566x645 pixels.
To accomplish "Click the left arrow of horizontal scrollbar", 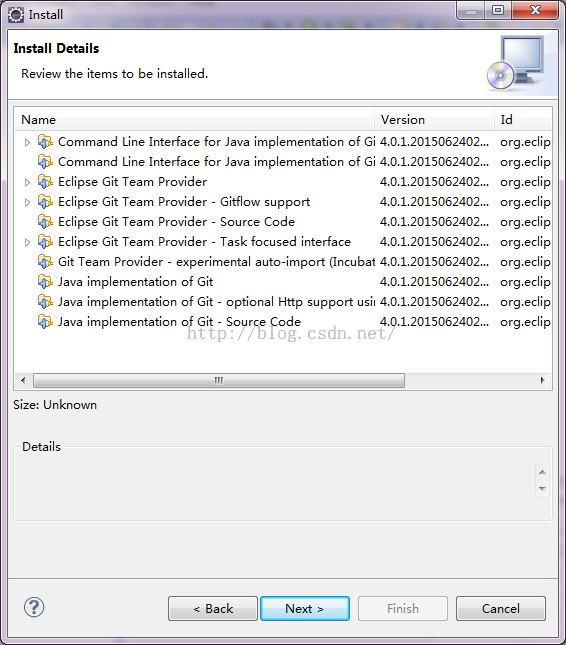I will tap(23, 381).
